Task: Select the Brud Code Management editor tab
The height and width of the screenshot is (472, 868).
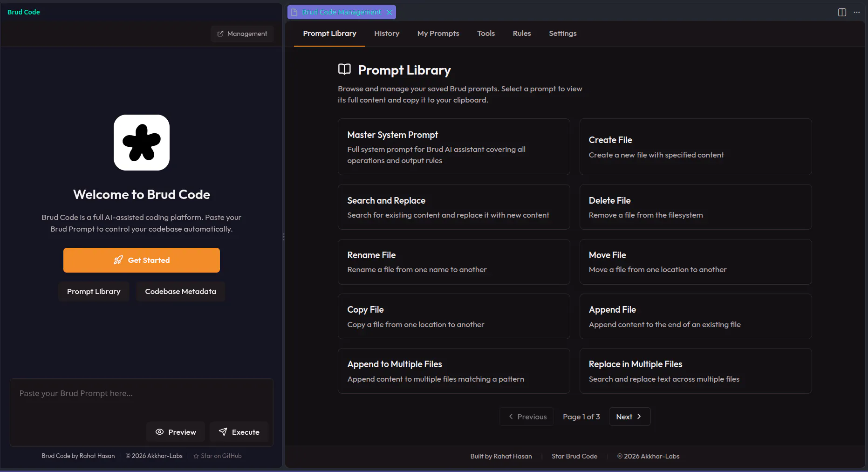Action: tap(342, 12)
